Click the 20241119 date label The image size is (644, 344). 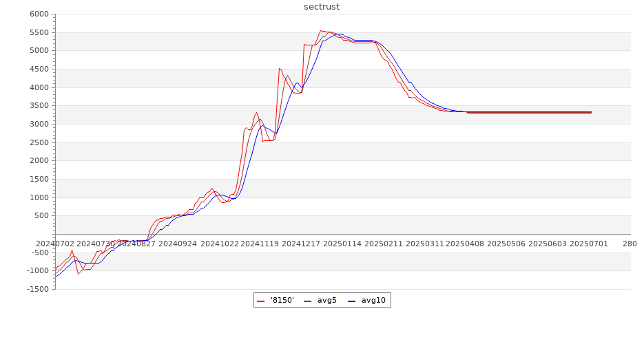pos(260,244)
